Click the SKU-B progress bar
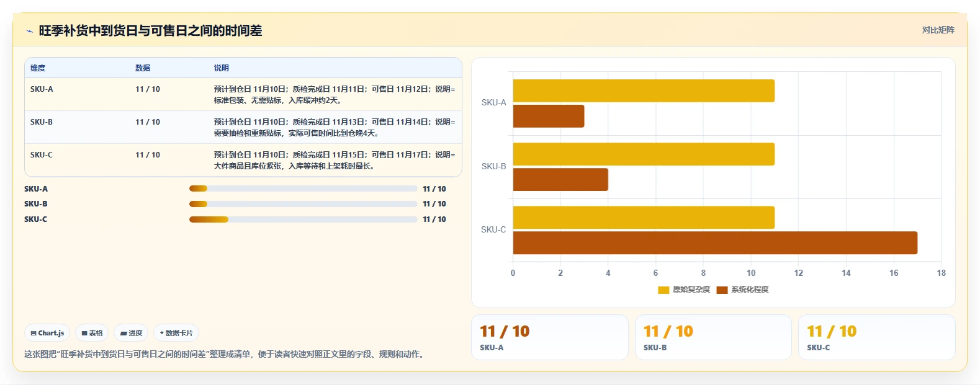Image resolution: width=980 pixels, height=385 pixels. click(303, 203)
